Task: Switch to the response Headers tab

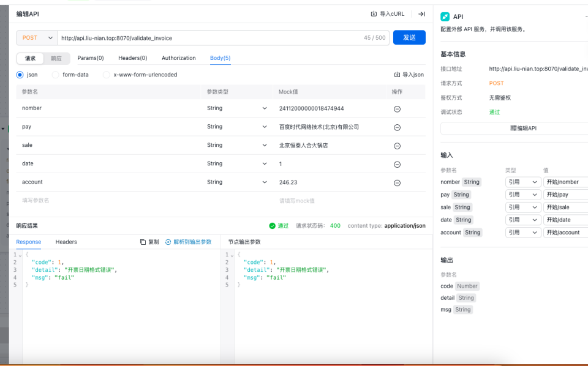Action: 66,242
